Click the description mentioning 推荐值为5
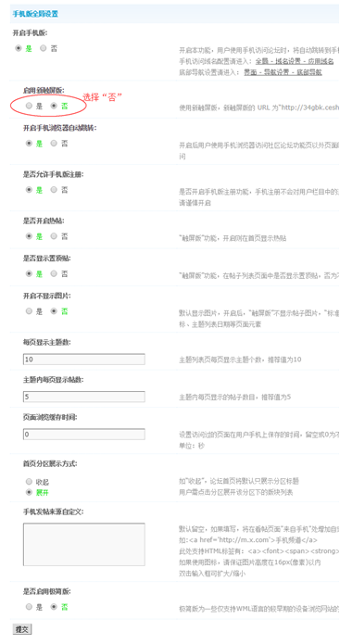The image size is (340, 644). (x=235, y=398)
